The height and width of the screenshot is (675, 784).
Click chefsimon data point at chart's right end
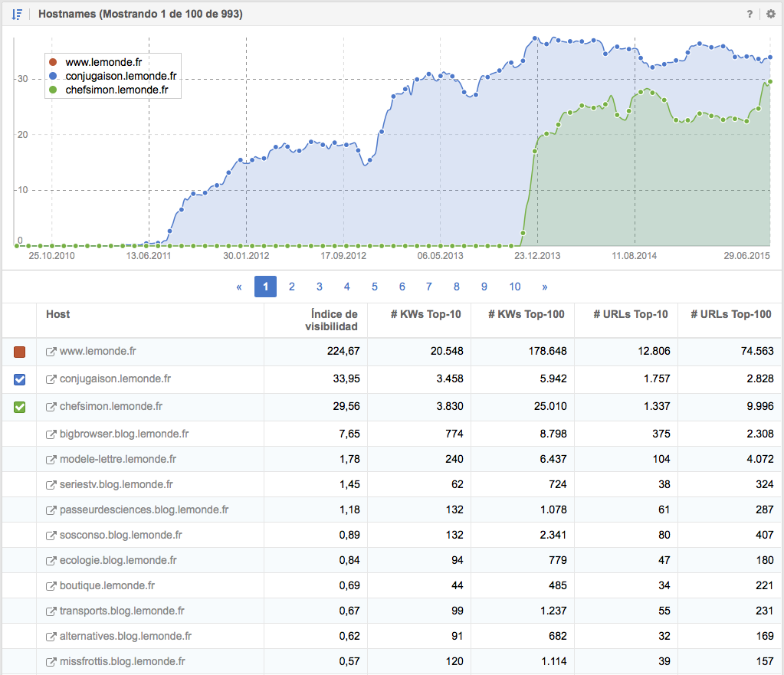point(769,82)
